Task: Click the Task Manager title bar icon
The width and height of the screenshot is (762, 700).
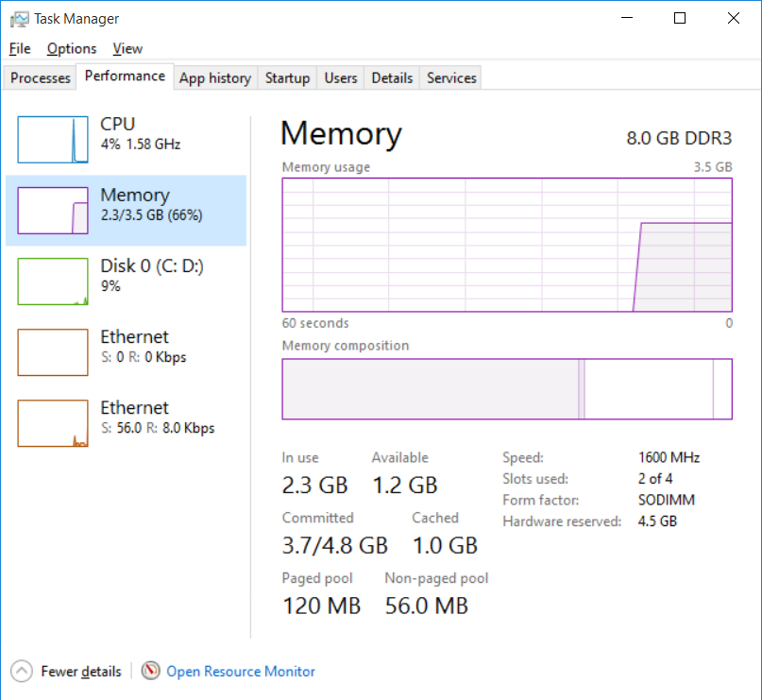Action: [x=19, y=18]
